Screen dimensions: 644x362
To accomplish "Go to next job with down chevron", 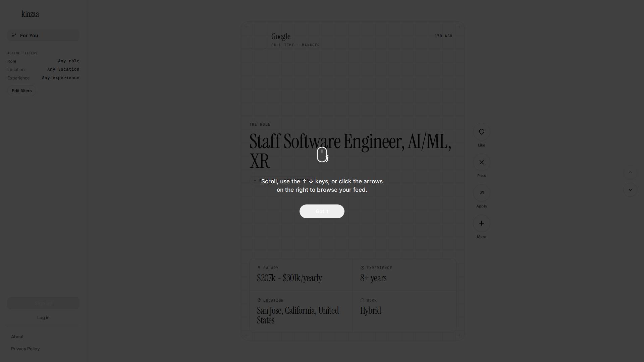I will pyautogui.click(x=630, y=190).
